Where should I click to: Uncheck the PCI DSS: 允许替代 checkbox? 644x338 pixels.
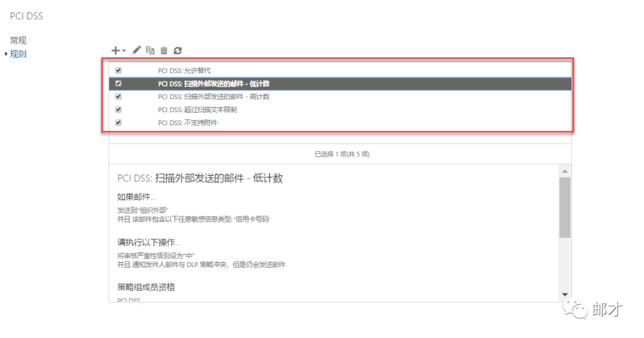(x=118, y=70)
